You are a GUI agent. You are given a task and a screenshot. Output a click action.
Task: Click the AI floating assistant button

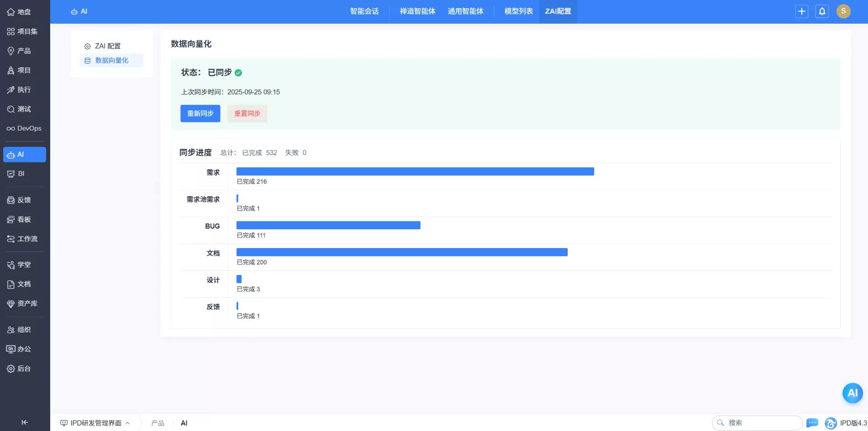(x=852, y=393)
